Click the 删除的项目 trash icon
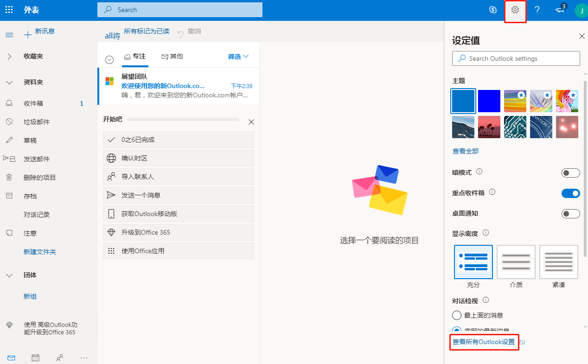 point(9,177)
